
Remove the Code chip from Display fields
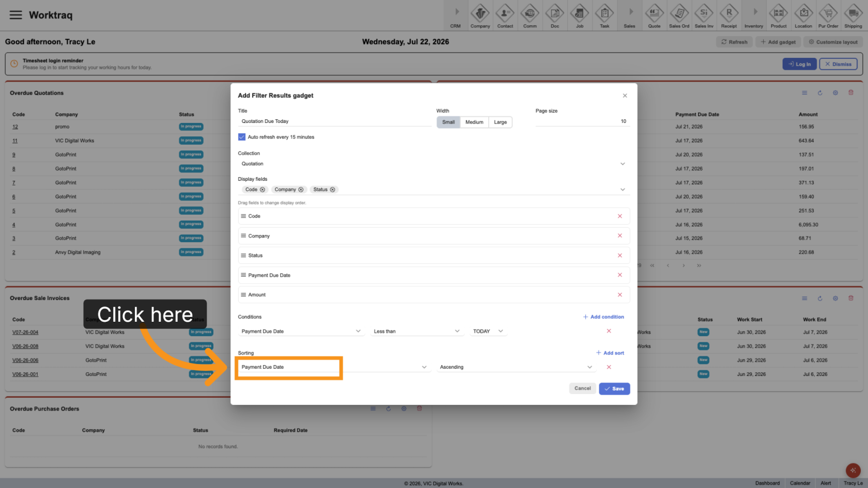click(262, 190)
